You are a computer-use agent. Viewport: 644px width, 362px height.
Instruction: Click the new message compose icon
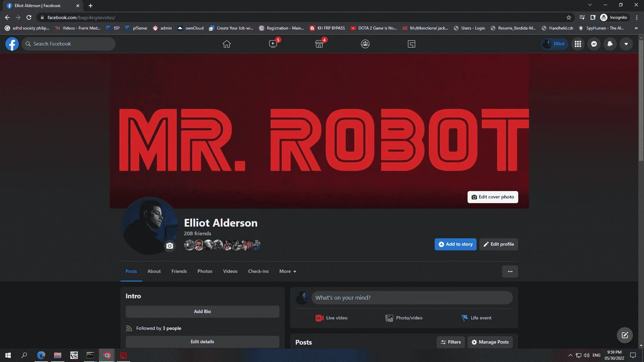(x=625, y=335)
